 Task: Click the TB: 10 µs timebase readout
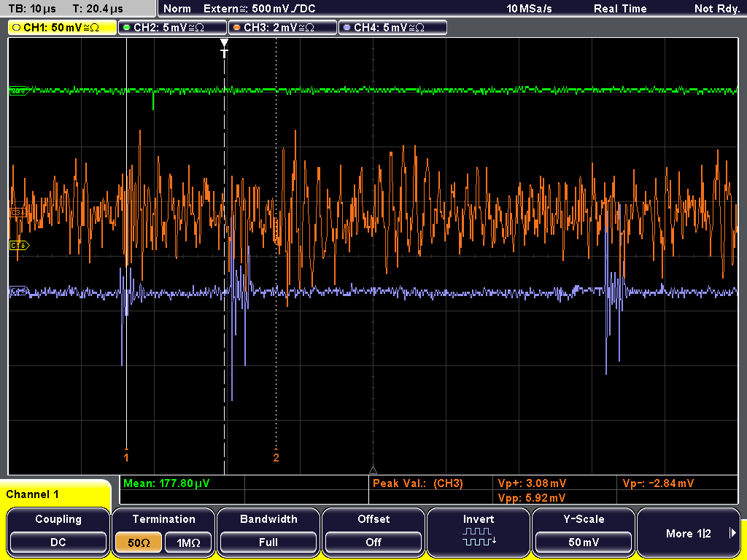click(x=32, y=9)
